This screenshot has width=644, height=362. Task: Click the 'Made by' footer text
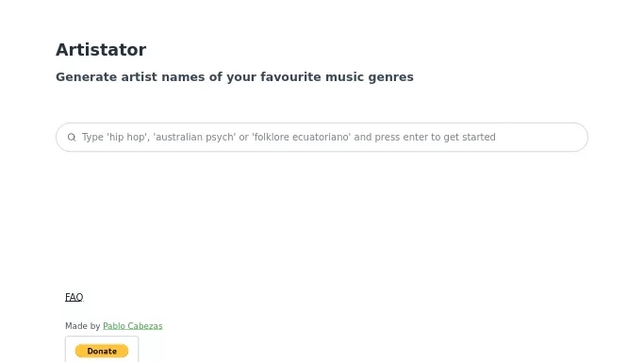[x=83, y=326]
